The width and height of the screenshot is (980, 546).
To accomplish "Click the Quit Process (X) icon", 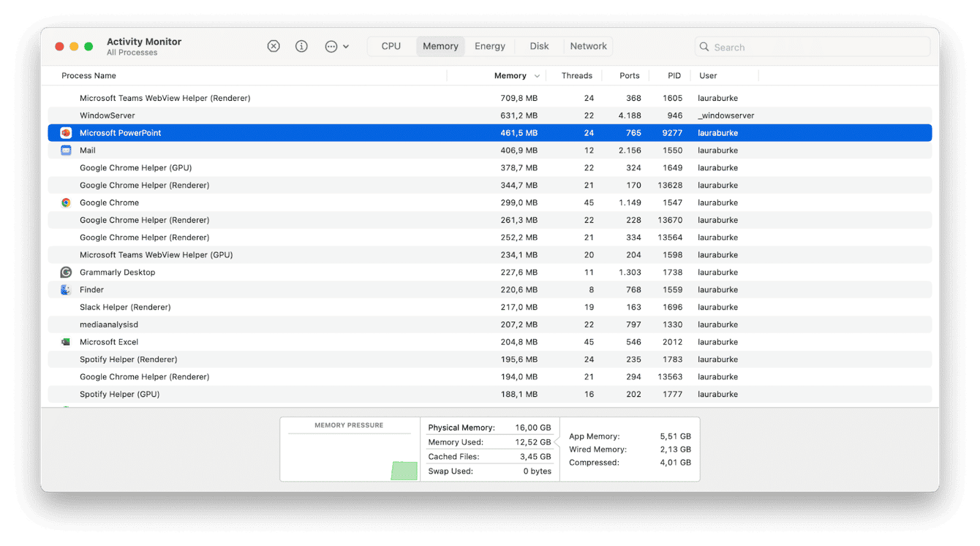I will (x=274, y=45).
